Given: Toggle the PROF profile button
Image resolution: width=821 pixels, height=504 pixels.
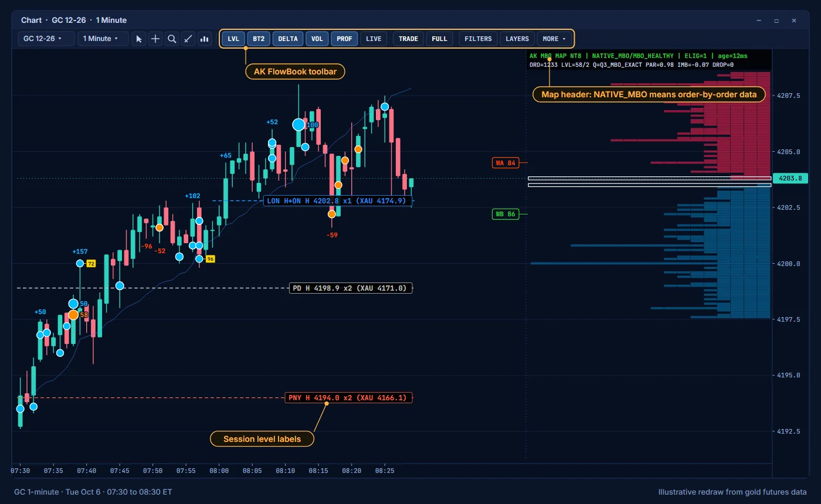Looking at the screenshot, I should click(x=344, y=39).
